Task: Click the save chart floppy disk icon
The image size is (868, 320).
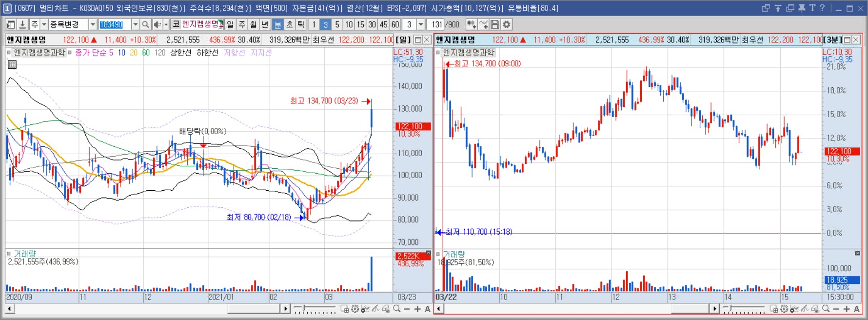Action: click(495, 24)
